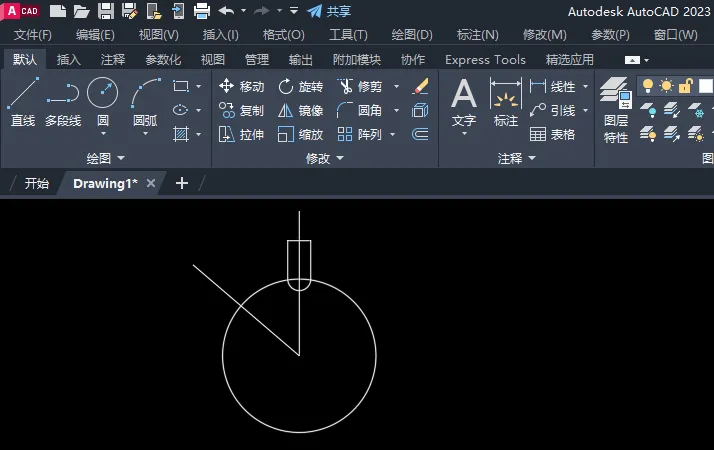
Task: Open the Text (文字) tool
Action: (464, 102)
